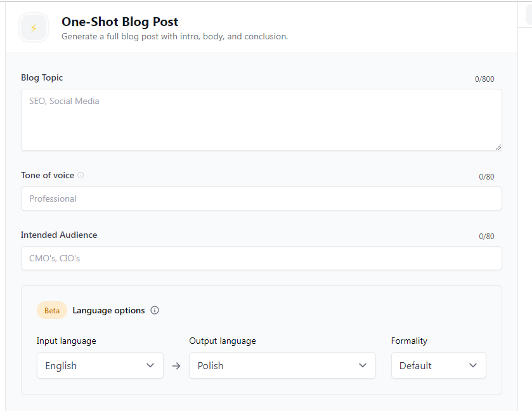This screenshot has width=532, height=411.
Task: Click the Blog Topic 0/800 character counter
Action: coord(484,79)
